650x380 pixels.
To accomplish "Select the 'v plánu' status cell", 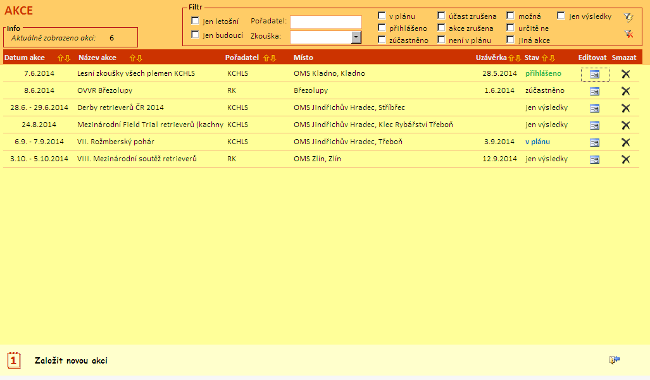I will 537,142.
